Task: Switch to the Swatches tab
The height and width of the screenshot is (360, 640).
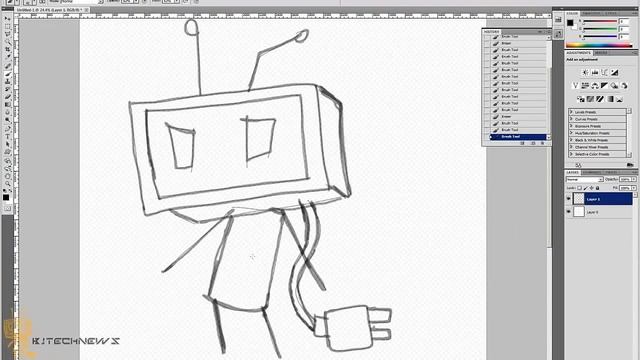Action: 592,13
